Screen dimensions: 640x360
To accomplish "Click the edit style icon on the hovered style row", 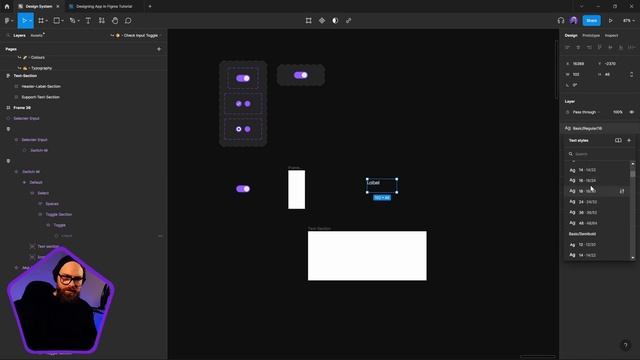I will click(622, 191).
